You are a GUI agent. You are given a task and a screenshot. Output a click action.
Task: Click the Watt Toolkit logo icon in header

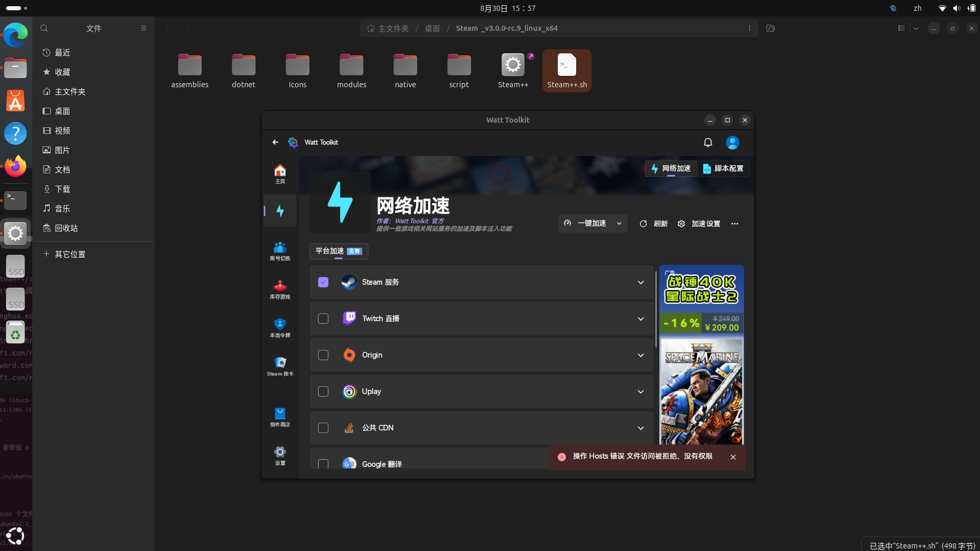pyautogui.click(x=293, y=142)
